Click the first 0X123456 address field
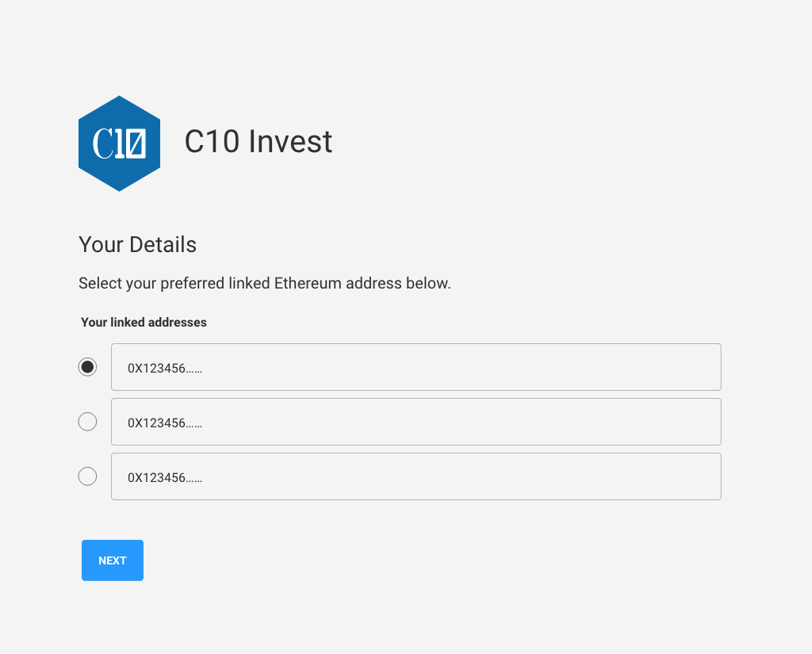 416,367
